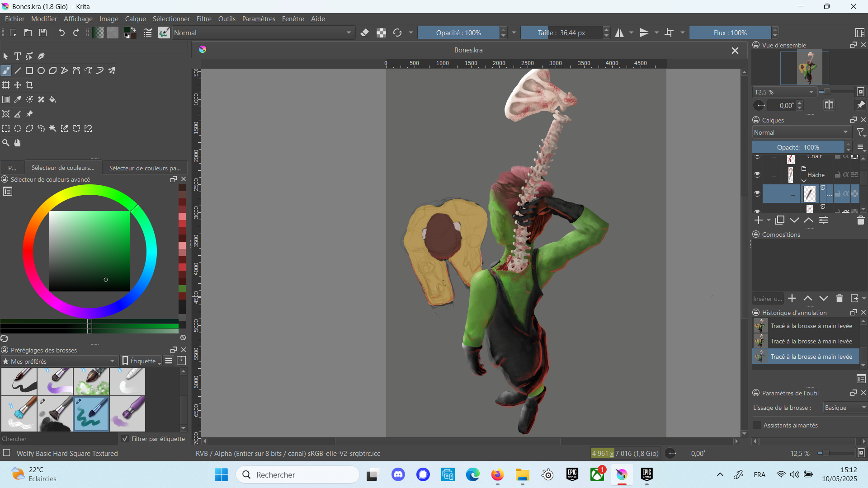Select the Text tool
The width and height of the screenshot is (868, 488).
pyautogui.click(x=18, y=56)
